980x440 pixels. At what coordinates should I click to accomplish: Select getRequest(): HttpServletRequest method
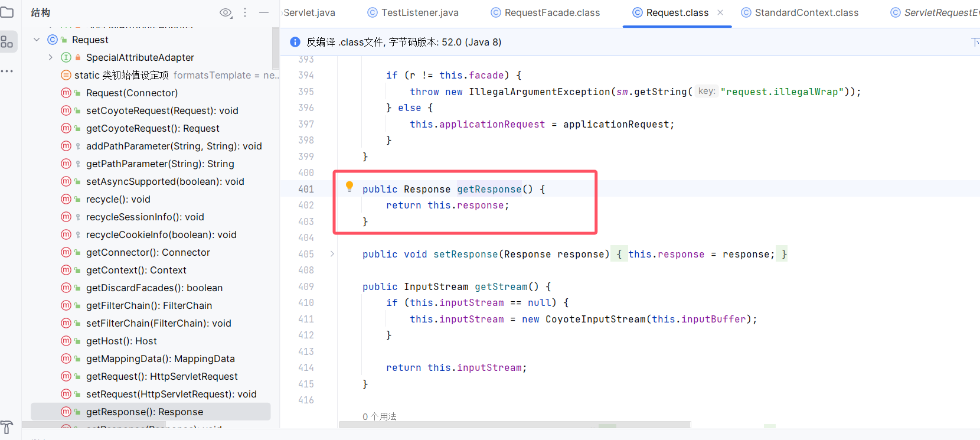(162, 376)
